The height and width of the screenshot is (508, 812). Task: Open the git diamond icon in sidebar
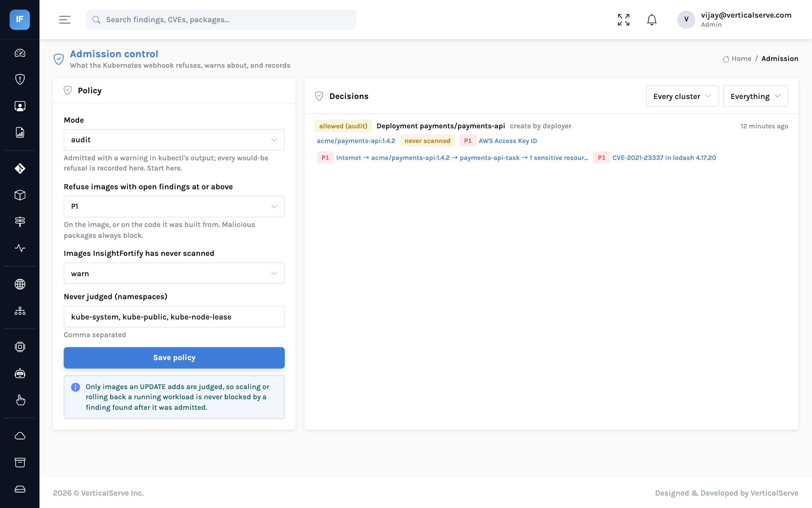click(20, 168)
